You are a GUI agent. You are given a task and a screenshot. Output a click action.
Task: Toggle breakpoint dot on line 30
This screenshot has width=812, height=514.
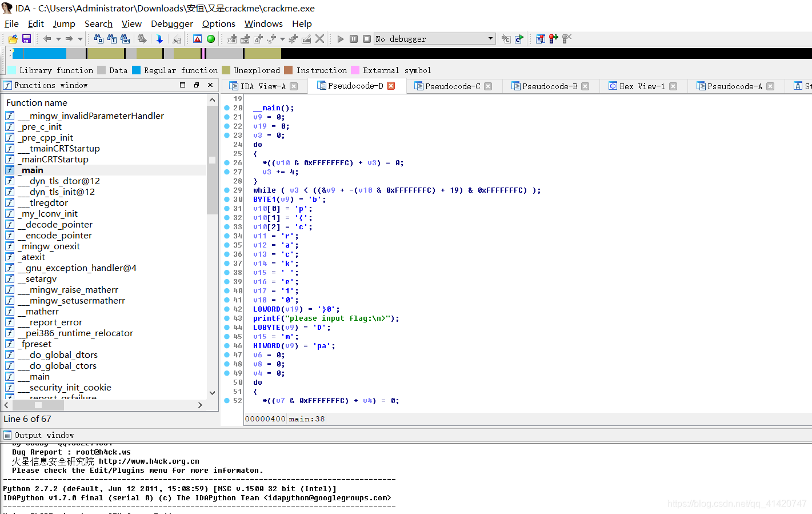click(x=227, y=199)
